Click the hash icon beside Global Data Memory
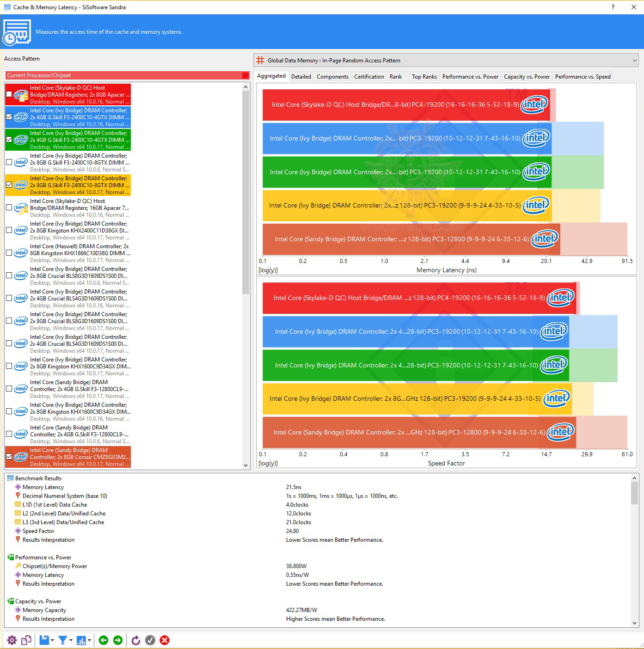 260,61
